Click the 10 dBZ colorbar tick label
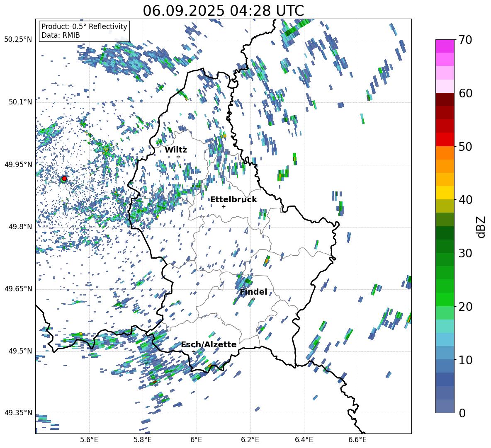 pos(465,360)
